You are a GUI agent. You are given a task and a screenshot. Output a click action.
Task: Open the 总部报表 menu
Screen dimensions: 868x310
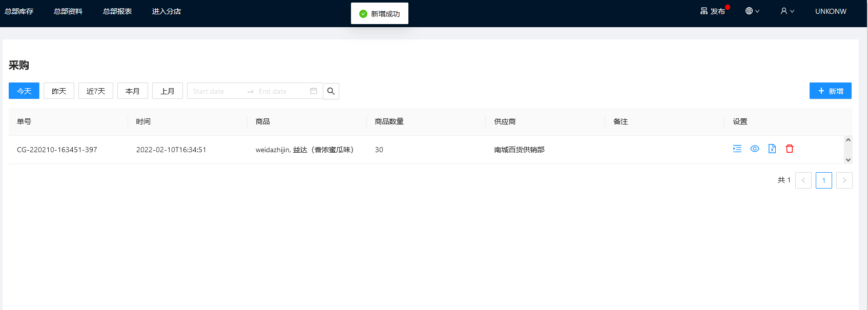pyautogui.click(x=117, y=11)
